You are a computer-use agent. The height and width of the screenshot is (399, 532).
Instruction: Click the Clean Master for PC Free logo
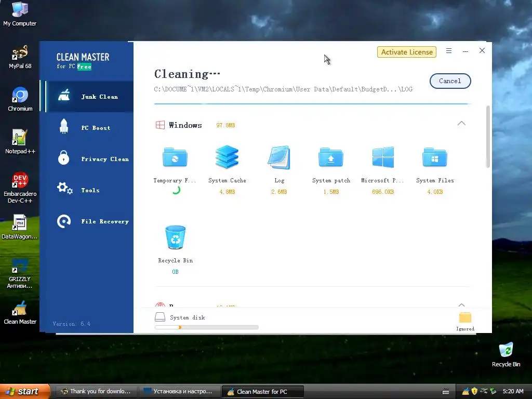tap(83, 61)
